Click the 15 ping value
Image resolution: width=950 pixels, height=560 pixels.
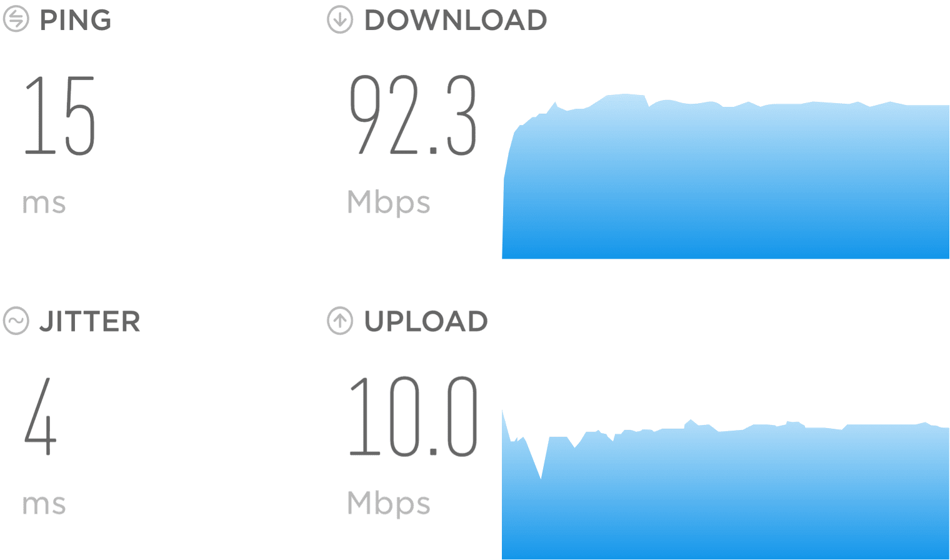pos(60,116)
